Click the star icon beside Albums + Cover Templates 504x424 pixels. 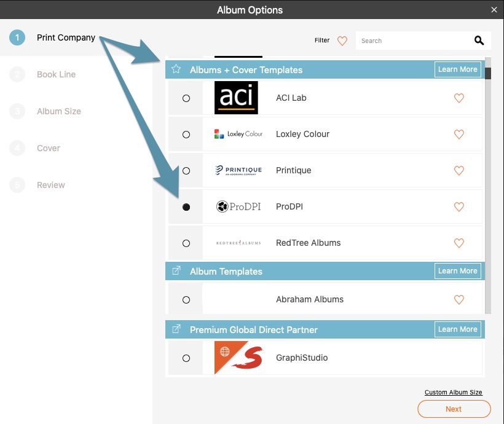click(176, 69)
